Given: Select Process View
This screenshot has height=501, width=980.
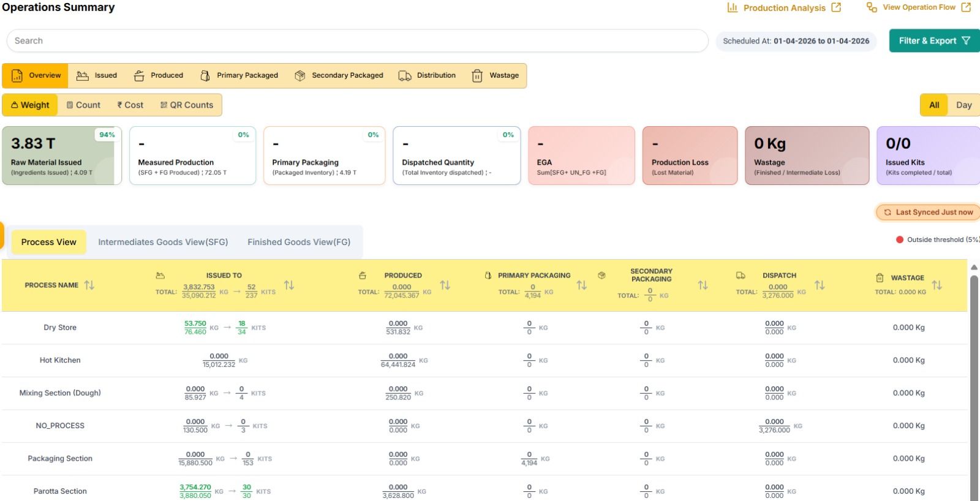Looking at the screenshot, I should point(49,242).
